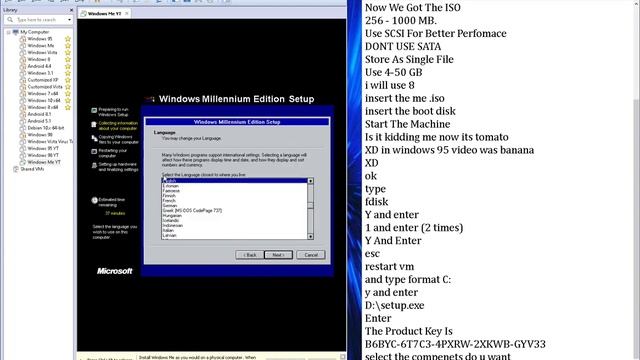
Task: Select the Windows Me VM icon
Action: click(23, 46)
